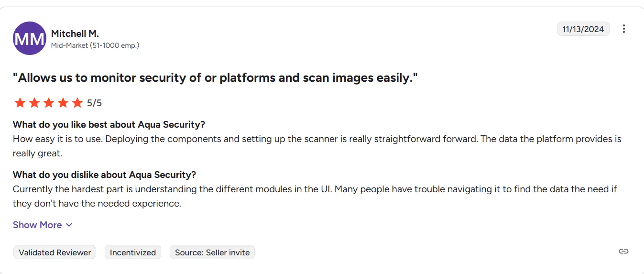Copy the review permalink via chain icon

coord(623,252)
